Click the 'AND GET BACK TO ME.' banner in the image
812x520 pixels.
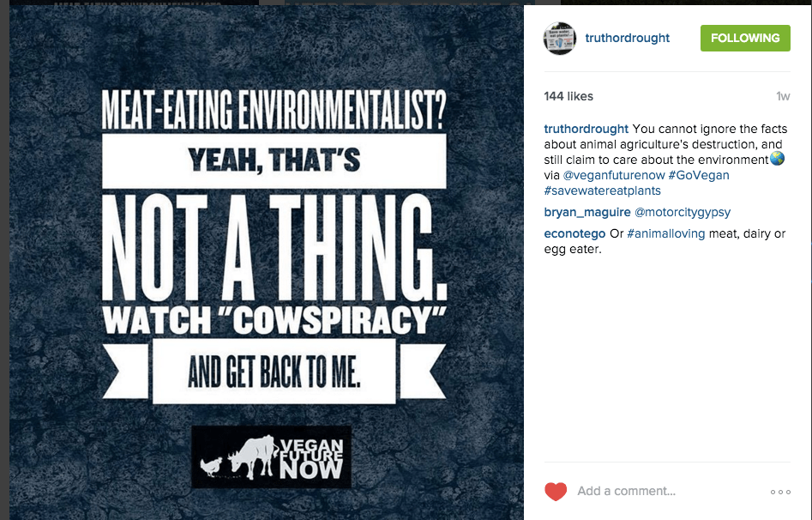tap(274, 372)
